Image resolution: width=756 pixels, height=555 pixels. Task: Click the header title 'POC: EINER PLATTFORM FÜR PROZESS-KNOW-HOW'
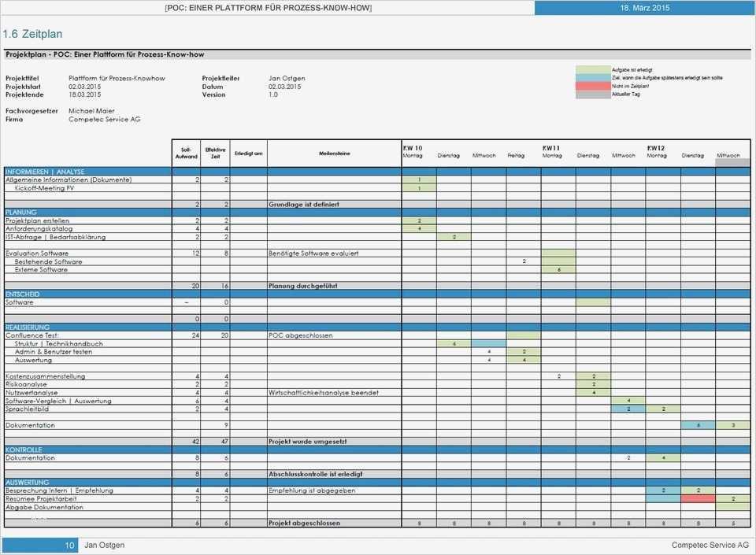click(x=268, y=8)
